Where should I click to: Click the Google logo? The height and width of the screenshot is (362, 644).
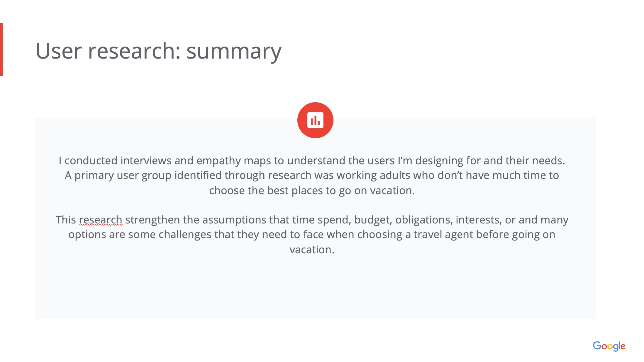(609, 346)
